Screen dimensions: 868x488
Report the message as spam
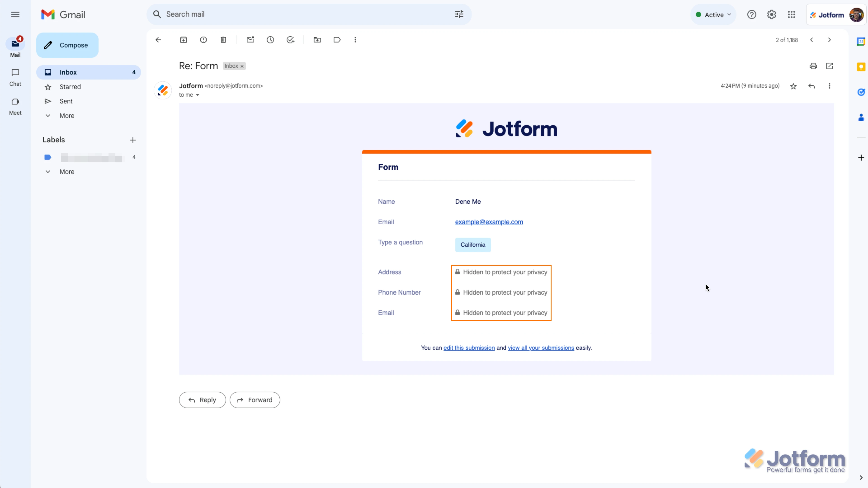point(203,40)
